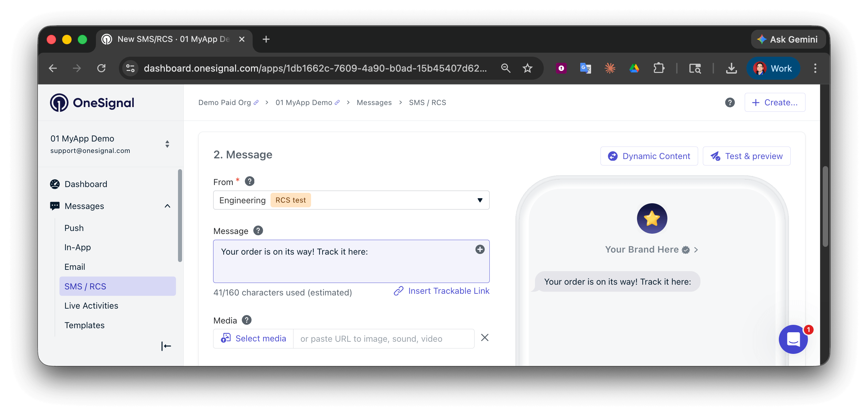The width and height of the screenshot is (868, 416).
Task: Open the Intercom chat bubble
Action: click(x=793, y=339)
